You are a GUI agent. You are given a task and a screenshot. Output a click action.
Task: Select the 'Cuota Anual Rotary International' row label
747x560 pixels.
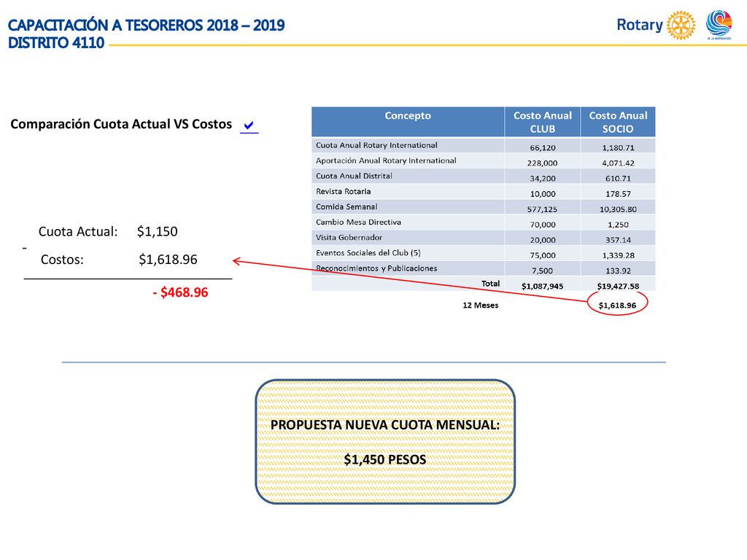pos(376,145)
